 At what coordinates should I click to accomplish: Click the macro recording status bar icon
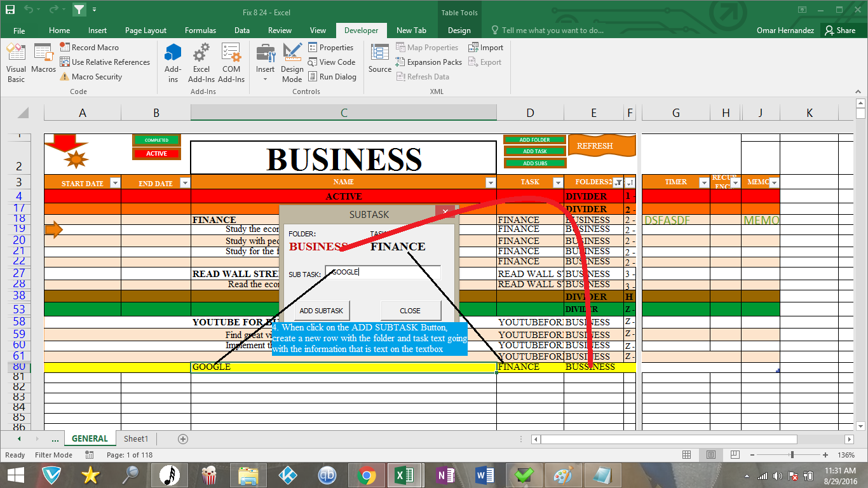click(90, 455)
